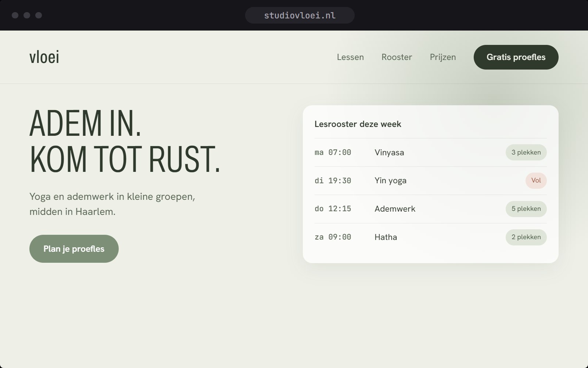Click the Yin yoga class name

click(390, 181)
